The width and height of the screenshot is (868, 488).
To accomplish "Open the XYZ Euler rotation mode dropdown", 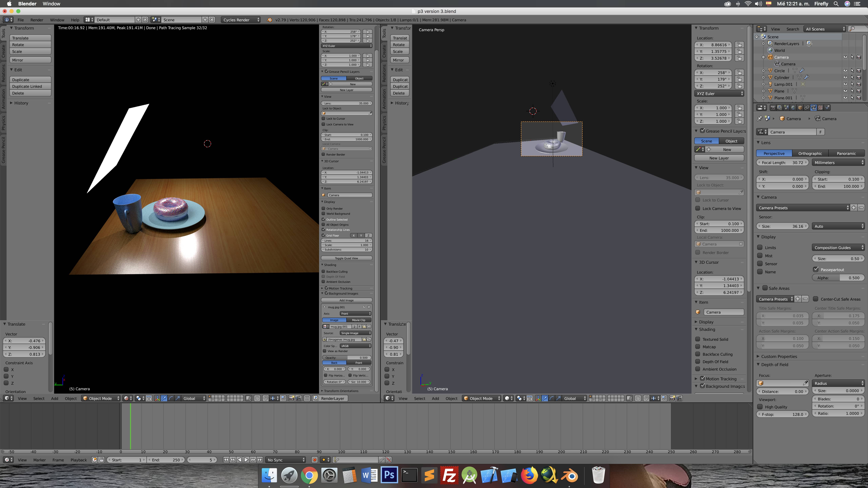I will pos(719,94).
